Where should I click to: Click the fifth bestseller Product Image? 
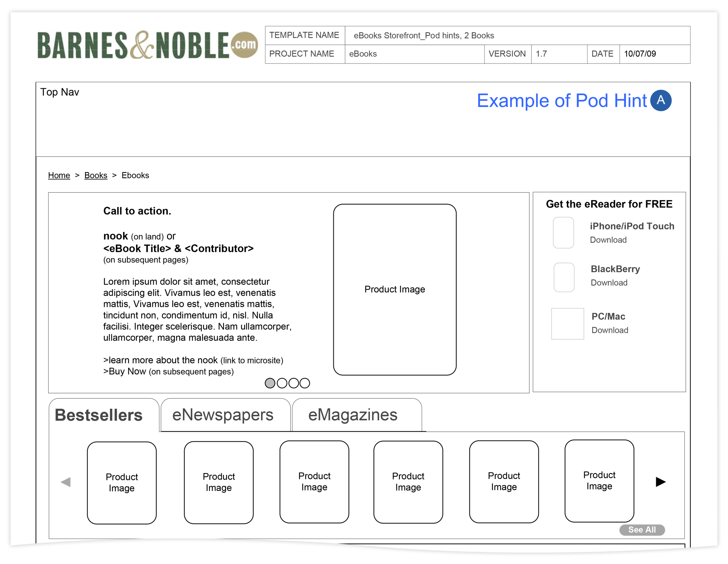pyautogui.click(x=504, y=482)
